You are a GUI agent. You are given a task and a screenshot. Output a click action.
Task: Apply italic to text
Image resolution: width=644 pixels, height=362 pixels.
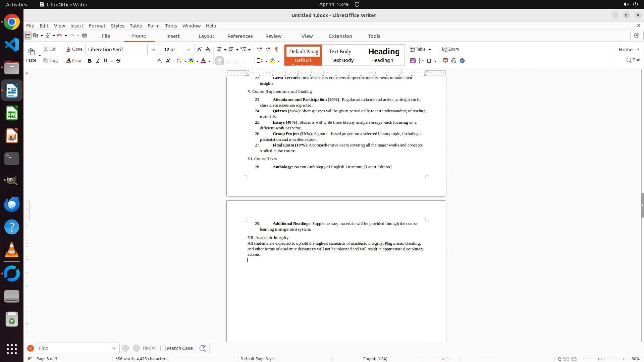click(98, 61)
